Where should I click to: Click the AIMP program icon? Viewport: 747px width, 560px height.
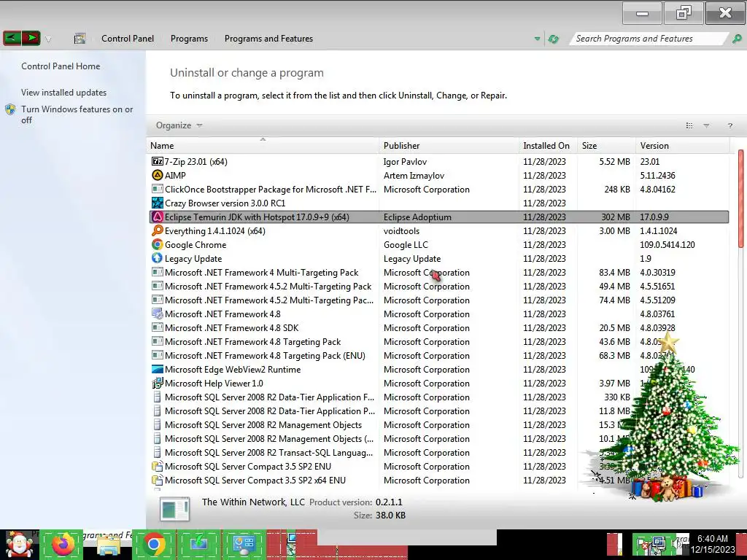click(x=158, y=175)
